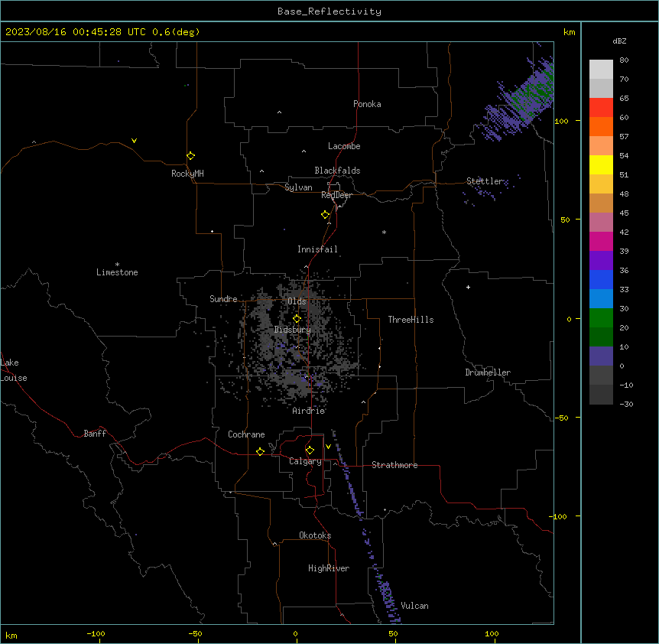Click the Stettler town label
659x644 pixels.
[x=485, y=181]
